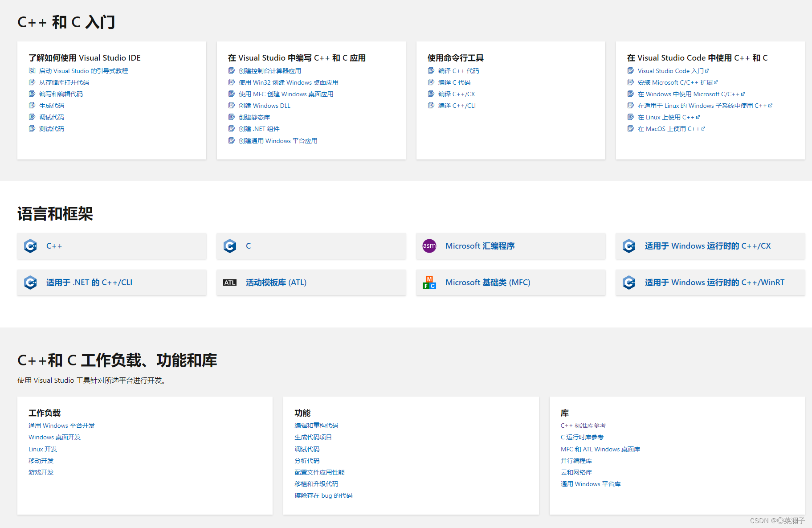The width and height of the screenshot is (812, 528).
Task: Click the purple asm assembler icon
Action: click(x=429, y=246)
